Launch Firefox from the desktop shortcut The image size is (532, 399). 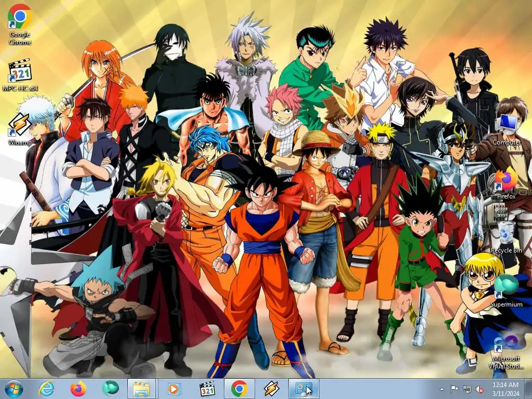point(506,182)
